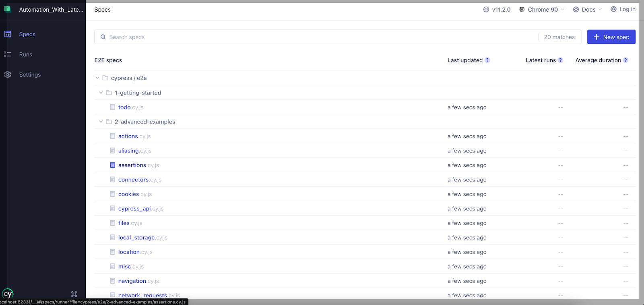The height and width of the screenshot is (305, 644).
Task: Go to Runs in the sidebar
Action: pyautogui.click(x=26, y=54)
